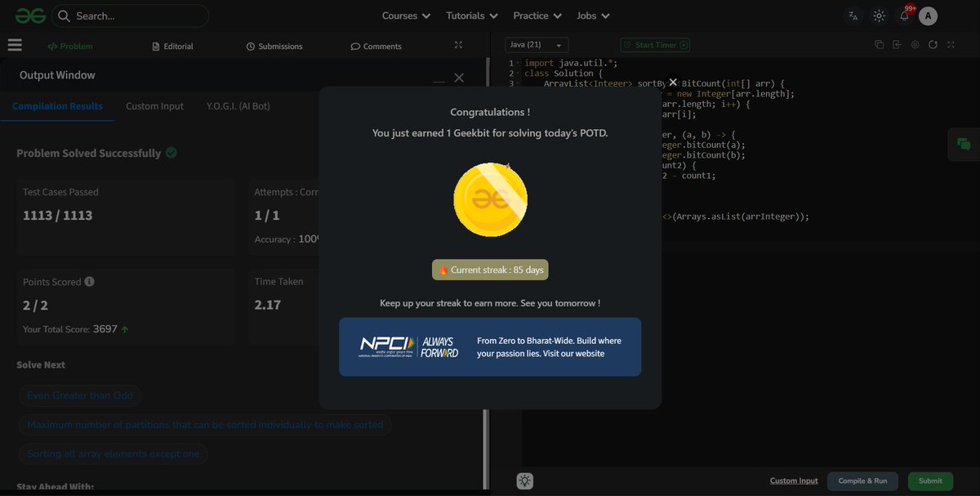Open the profile avatar 'A'
This screenshot has height=496, width=980.
(x=928, y=16)
